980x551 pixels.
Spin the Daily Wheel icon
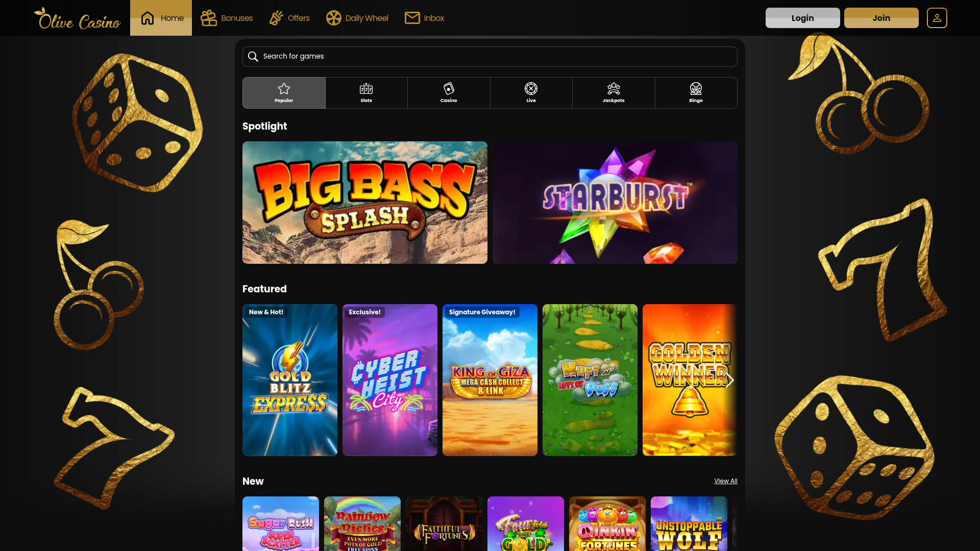coord(334,18)
